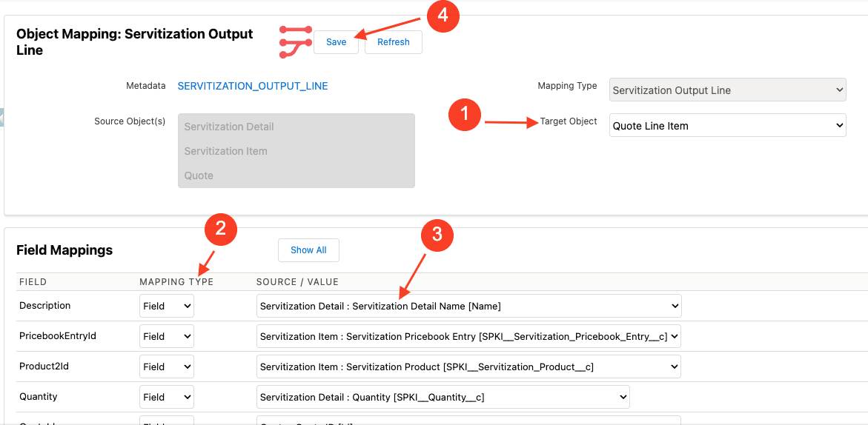Image resolution: width=868 pixels, height=425 pixels.
Task: Click the SOURCE / VALUE column header
Action: coord(297,282)
